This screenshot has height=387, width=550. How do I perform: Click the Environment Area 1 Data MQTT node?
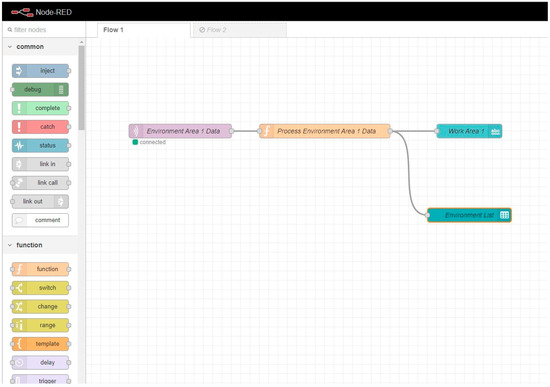click(180, 131)
